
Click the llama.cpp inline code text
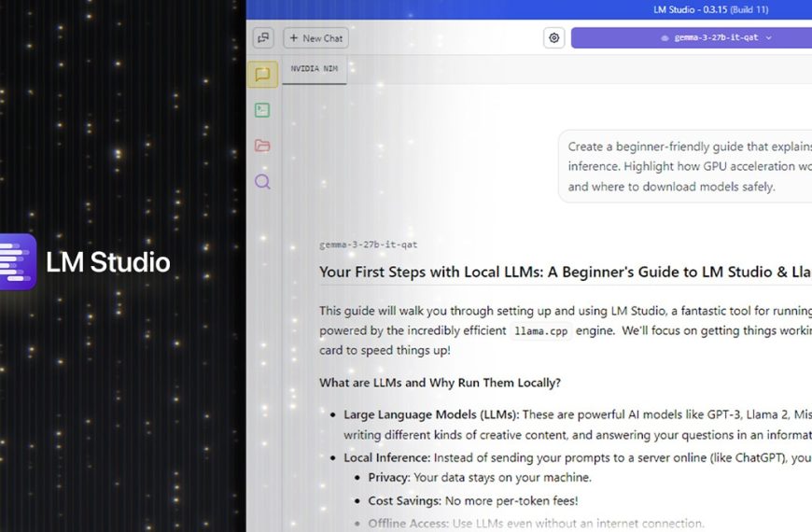tap(540, 331)
